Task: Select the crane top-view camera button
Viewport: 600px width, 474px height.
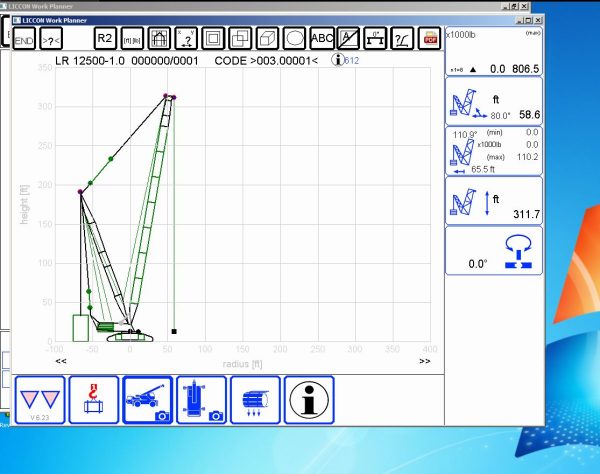Action: (201, 400)
